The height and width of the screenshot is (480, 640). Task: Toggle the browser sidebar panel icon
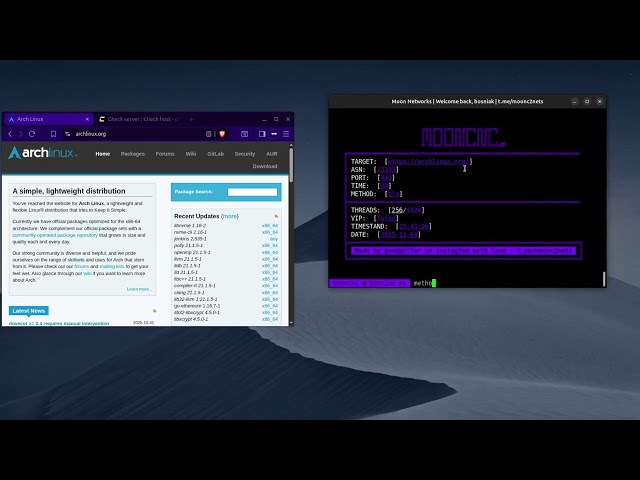[x=262, y=134]
